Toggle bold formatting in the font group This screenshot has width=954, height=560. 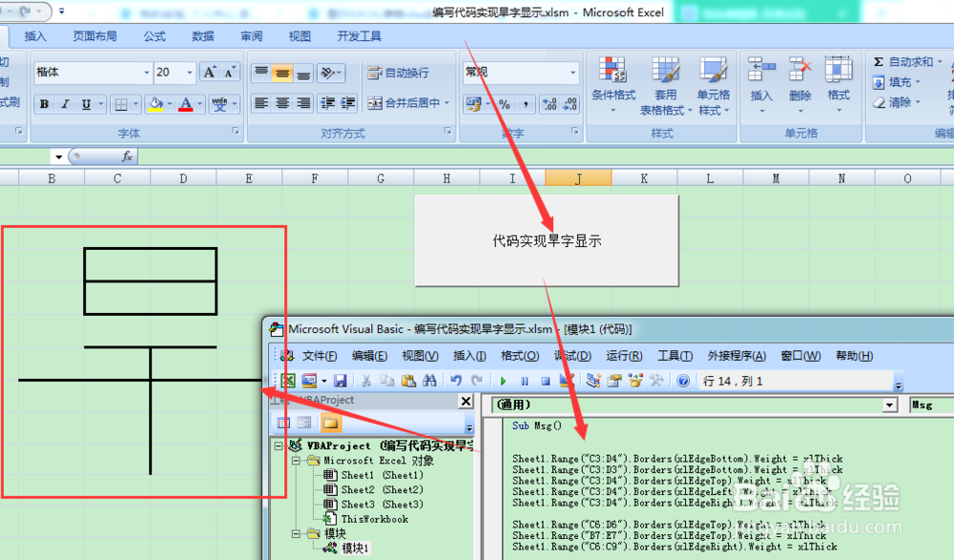[x=45, y=104]
